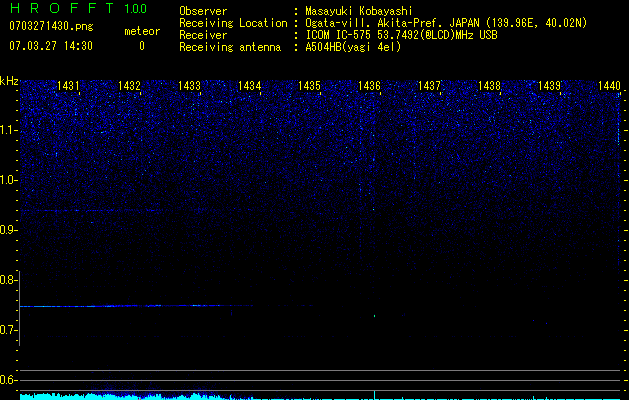Click the 0.7 kHz axis label

tap(8, 330)
